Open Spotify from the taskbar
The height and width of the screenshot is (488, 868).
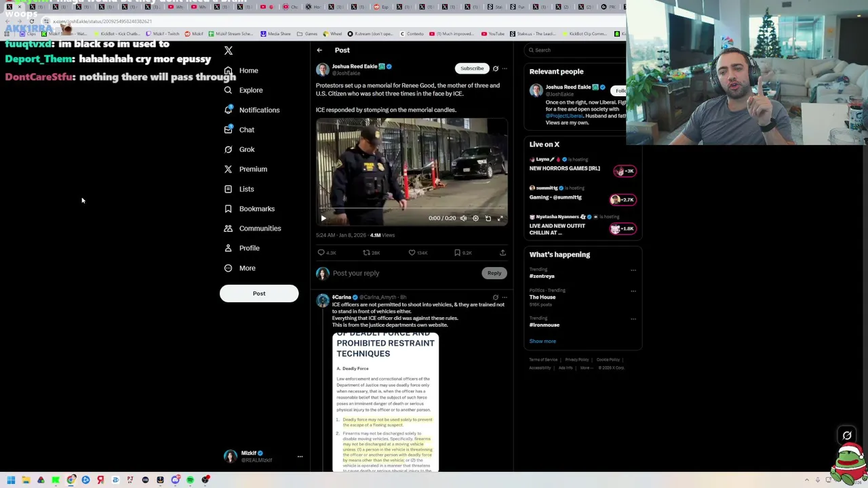click(x=190, y=480)
